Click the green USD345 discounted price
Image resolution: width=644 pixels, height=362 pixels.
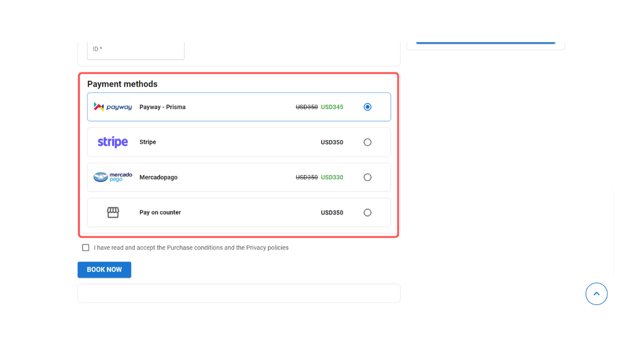tap(332, 107)
